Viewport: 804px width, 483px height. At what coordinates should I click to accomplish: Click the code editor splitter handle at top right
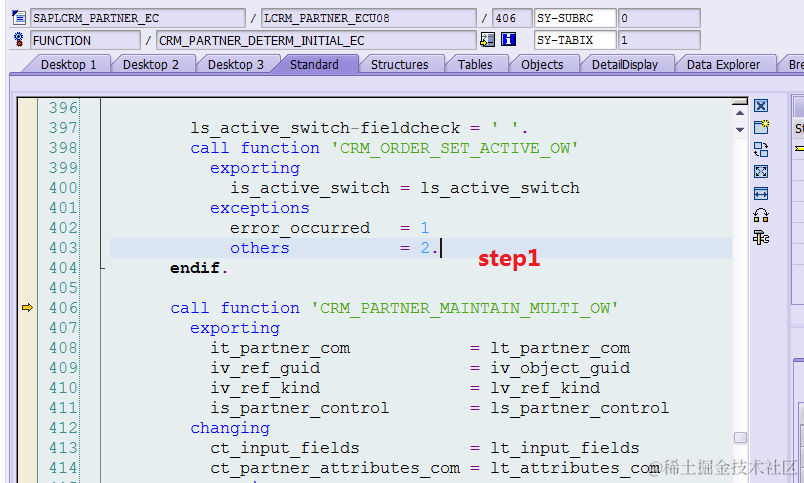pyautogui.click(x=739, y=102)
